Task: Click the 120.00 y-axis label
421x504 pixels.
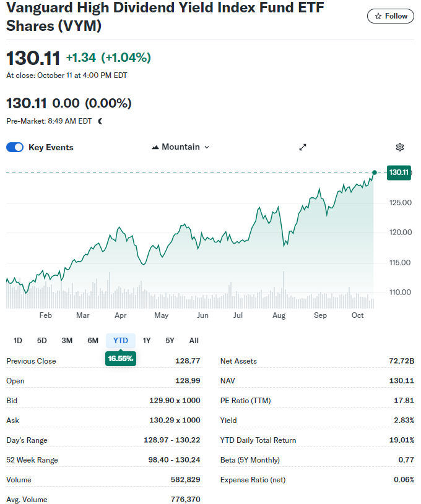Action: point(401,233)
